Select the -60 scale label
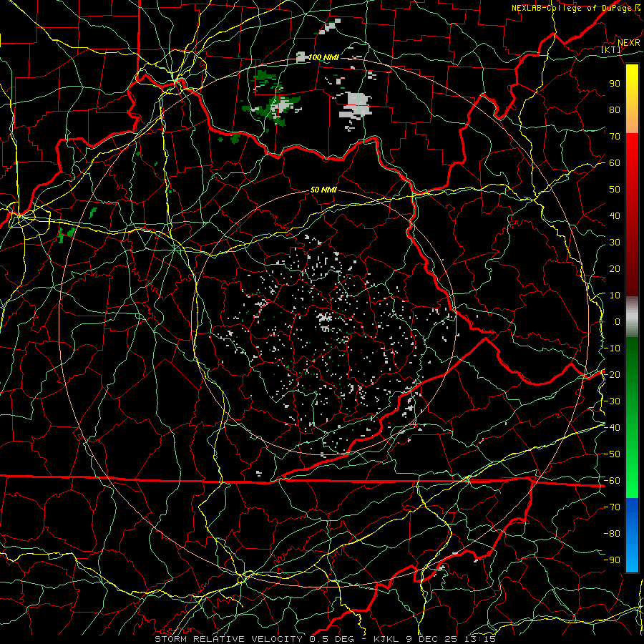Viewport: 644px width, 644px height. pos(612,481)
